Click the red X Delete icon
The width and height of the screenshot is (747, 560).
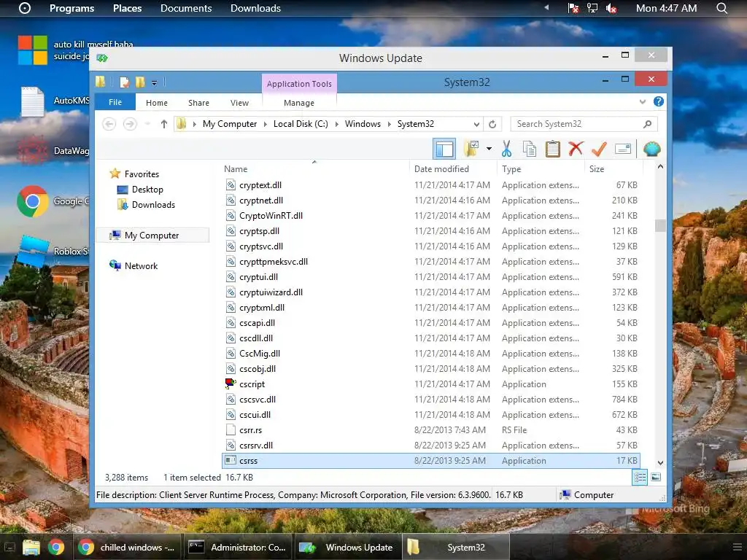(x=576, y=149)
